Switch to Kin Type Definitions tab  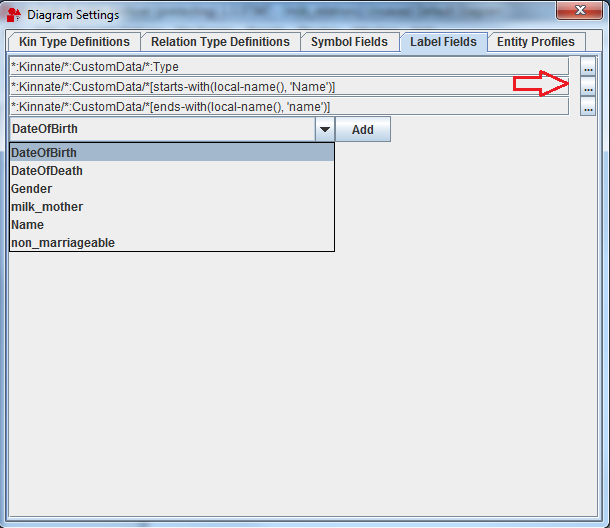pos(74,42)
